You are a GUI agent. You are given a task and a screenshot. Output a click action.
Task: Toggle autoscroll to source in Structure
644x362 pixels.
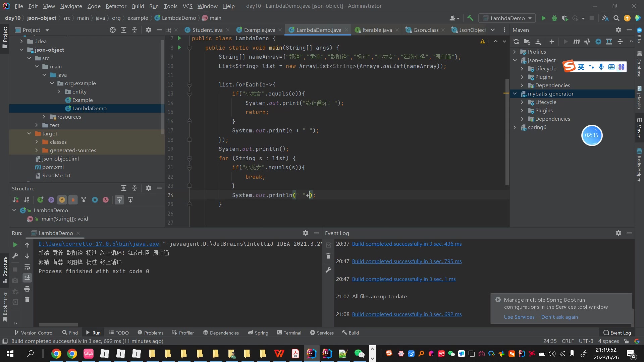click(119, 200)
